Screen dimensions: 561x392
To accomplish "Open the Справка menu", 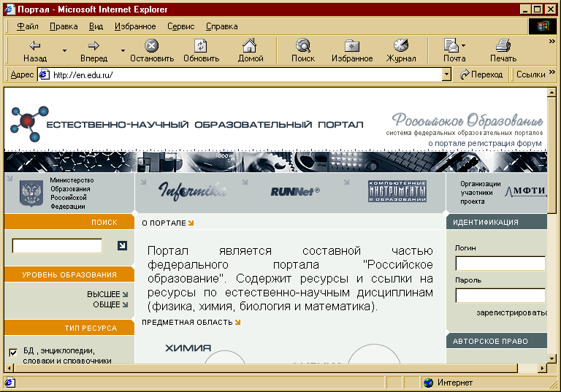I will point(221,26).
